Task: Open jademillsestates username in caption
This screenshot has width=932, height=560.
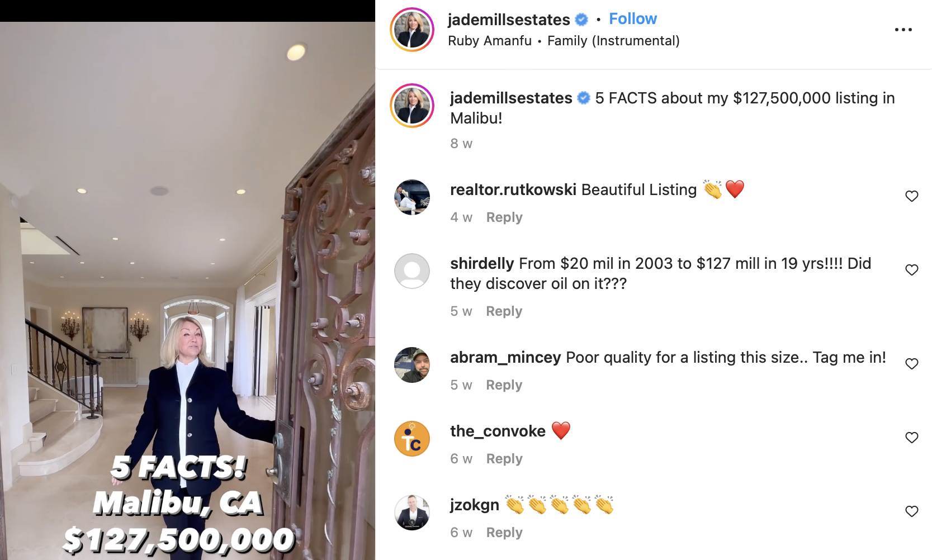Action: [511, 98]
